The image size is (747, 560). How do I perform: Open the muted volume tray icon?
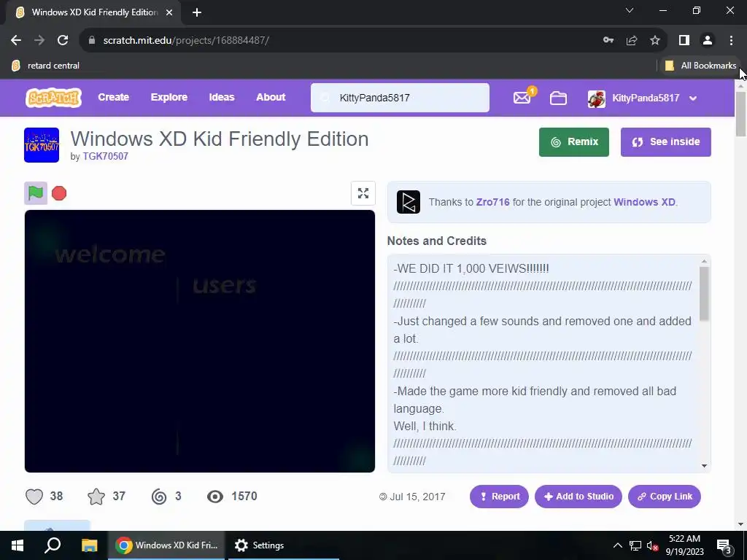pyautogui.click(x=653, y=545)
